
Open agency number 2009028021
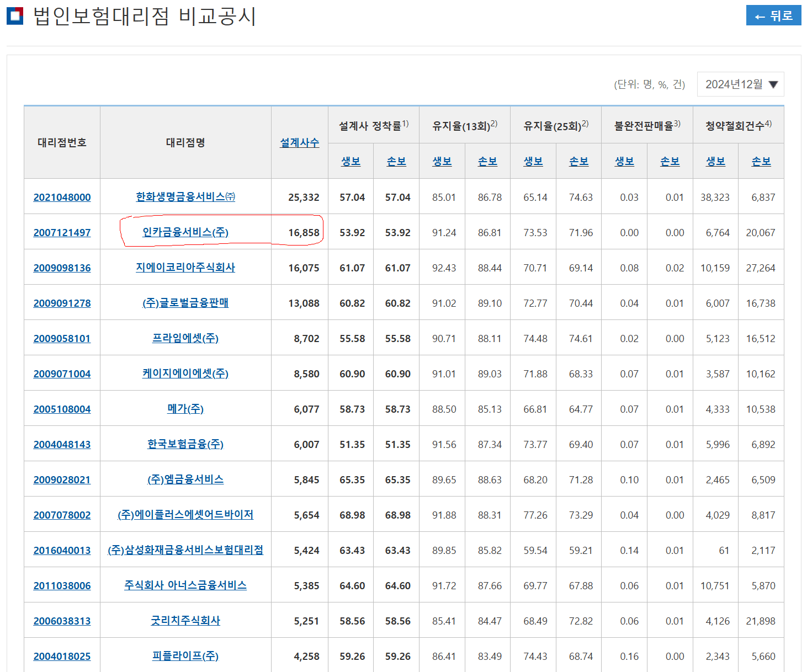click(x=62, y=479)
